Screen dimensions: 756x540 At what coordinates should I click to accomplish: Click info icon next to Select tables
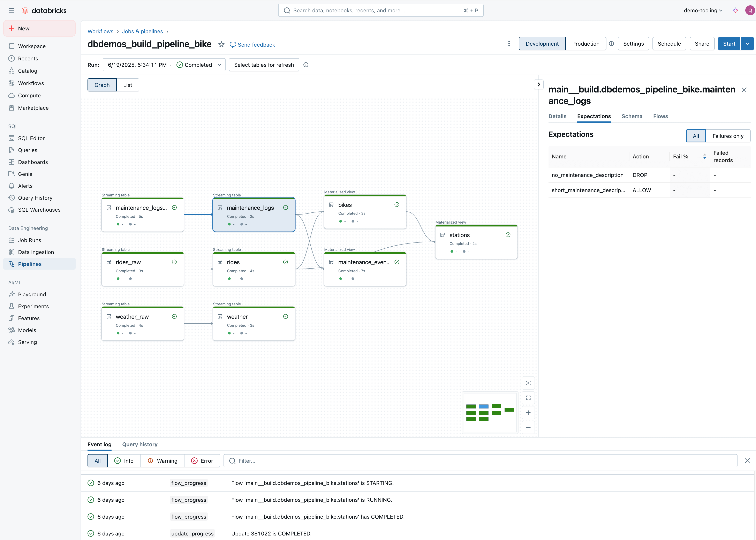(x=306, y=65)
